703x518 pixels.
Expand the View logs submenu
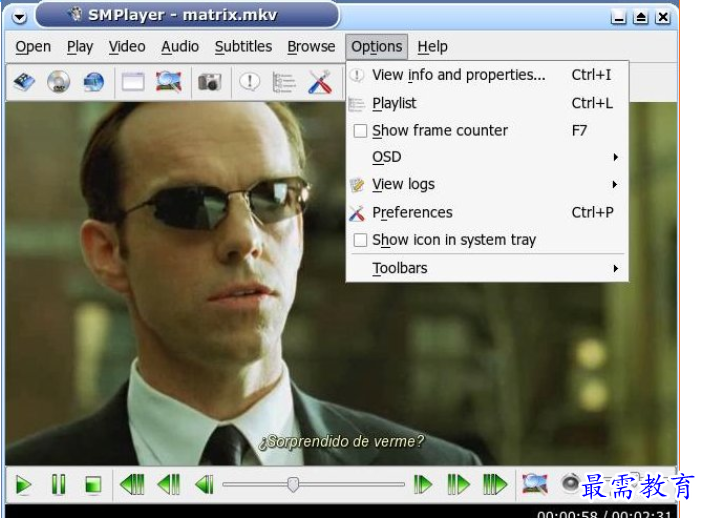(487, 185)
